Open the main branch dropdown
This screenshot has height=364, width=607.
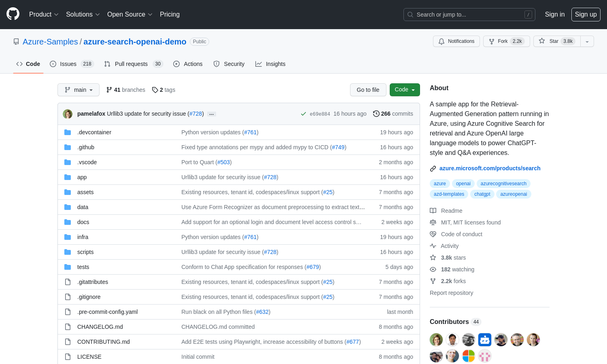(79, 90)
